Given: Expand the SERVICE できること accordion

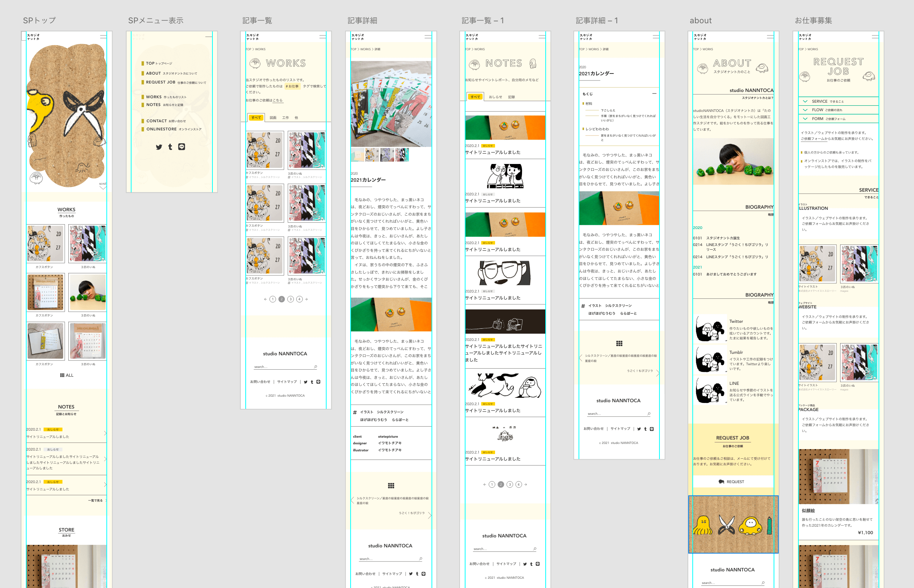Looking at the screenshot, I should (x=838, y=102).
